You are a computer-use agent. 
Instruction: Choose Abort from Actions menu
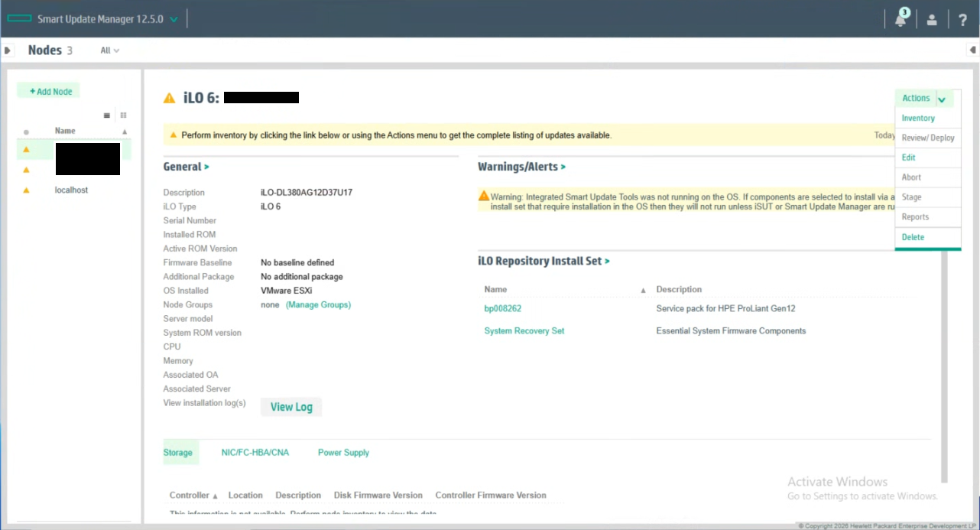[911, 177]
